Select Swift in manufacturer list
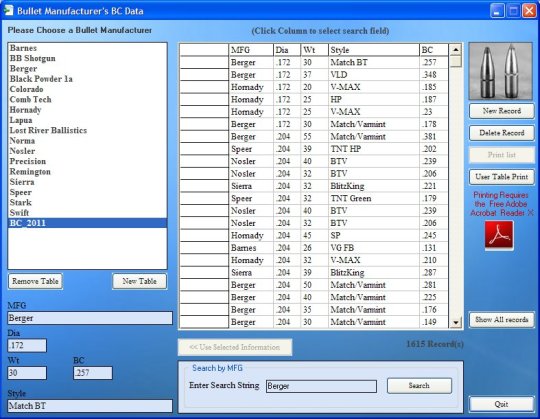 click(87, 213)
